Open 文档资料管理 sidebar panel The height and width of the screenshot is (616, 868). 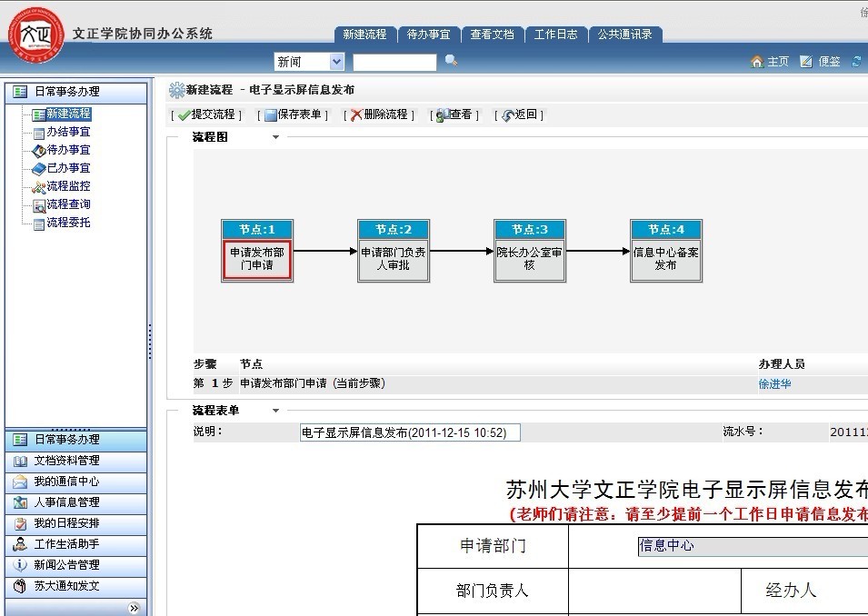(66, 461)
